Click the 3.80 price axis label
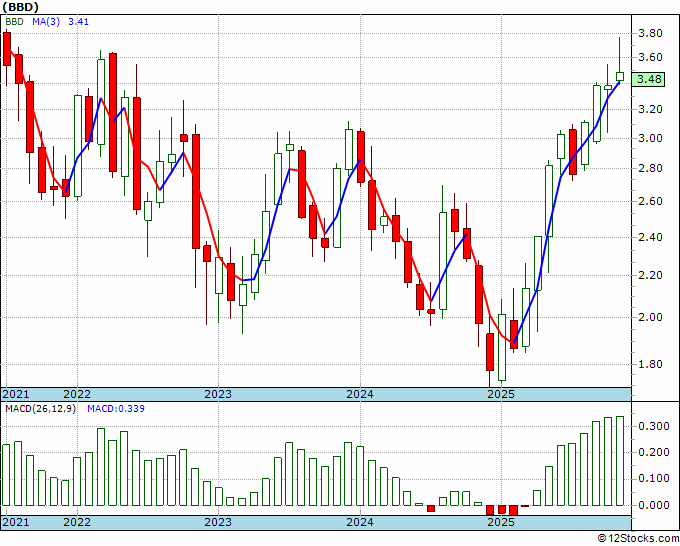The image size is (680, 546). coord(650,33)
